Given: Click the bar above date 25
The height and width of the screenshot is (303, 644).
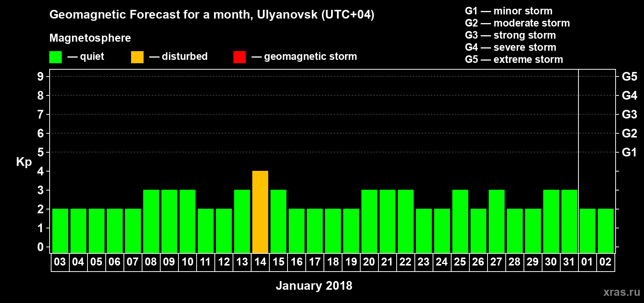Looking at the screenshot, I should coord(460,221).
